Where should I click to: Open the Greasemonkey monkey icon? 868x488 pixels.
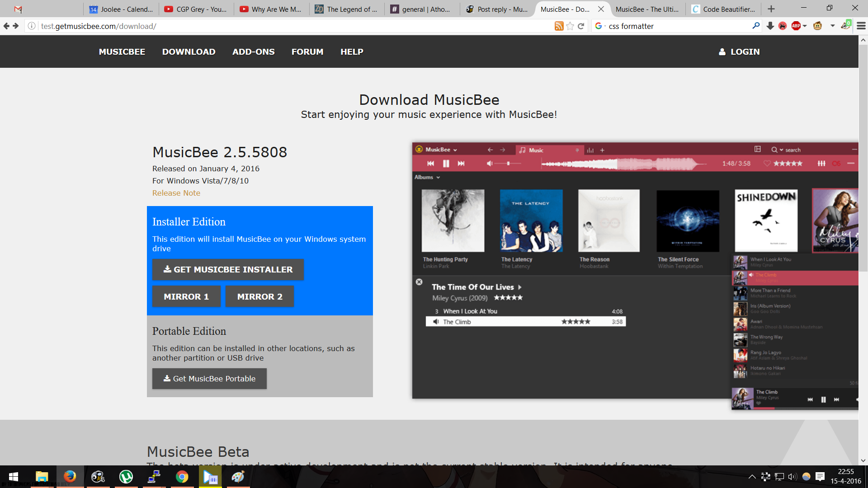817,26
